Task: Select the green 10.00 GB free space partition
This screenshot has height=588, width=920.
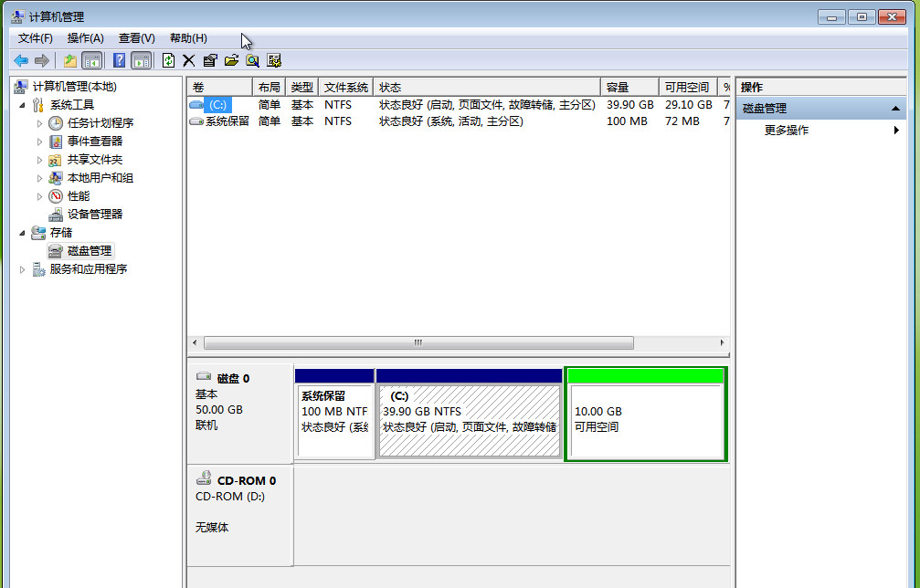Action: [645, 420]
